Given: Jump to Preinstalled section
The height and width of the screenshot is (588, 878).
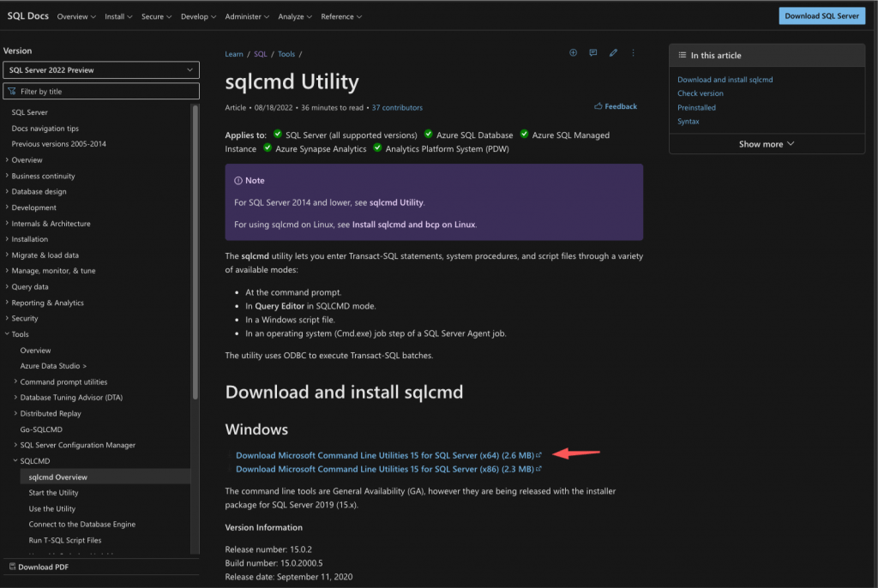Looking at the screenshot, I should coord(696,107).
